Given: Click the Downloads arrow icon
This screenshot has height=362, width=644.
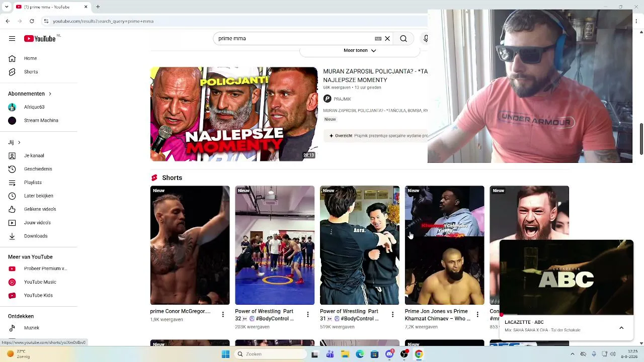Looking at the screenshot, I should [x=12, y=236].
